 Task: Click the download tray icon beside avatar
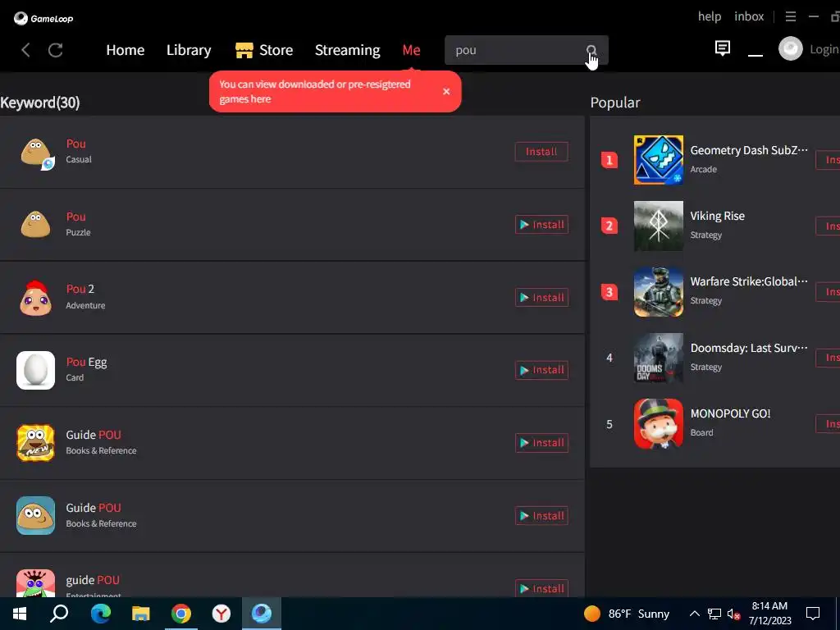(756, 54)
